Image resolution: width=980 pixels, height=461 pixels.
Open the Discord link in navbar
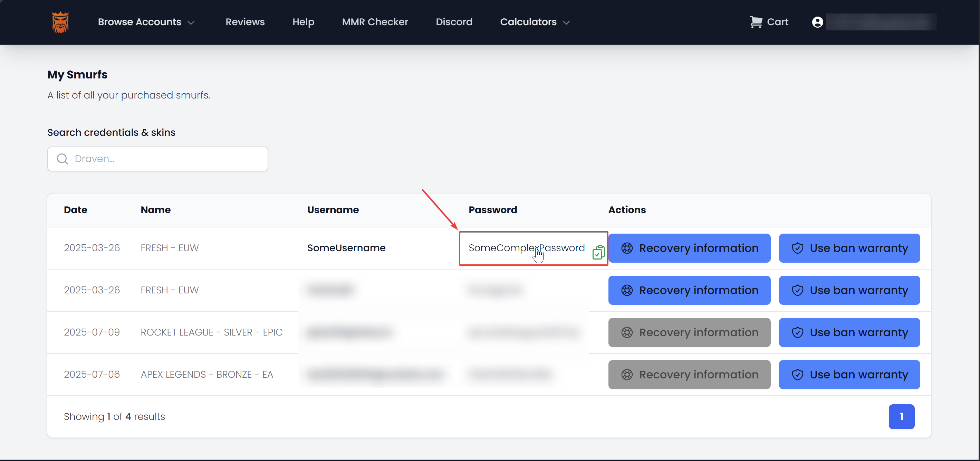pyautogui.click(x=454, y=22)
